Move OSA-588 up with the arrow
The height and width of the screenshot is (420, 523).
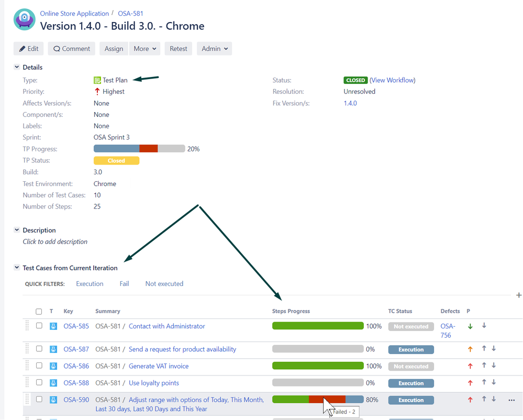[x=484, y=382]
